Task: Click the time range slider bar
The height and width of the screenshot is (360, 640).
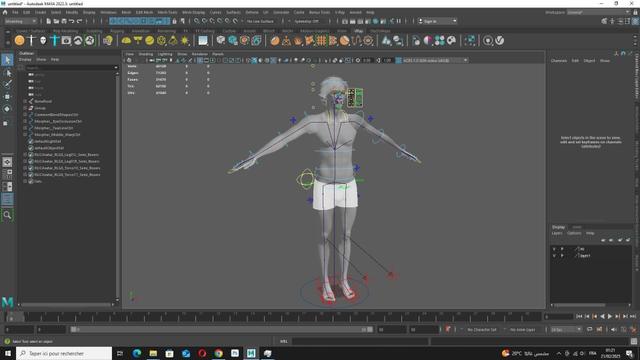Action: [x=221, y=329]
